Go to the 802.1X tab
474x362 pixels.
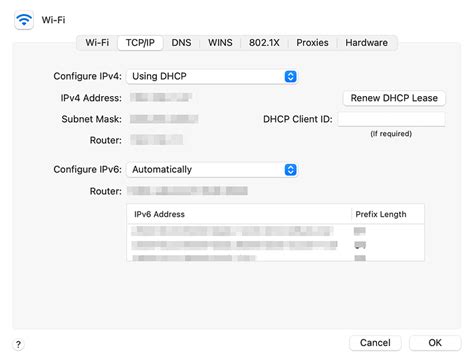click(264, 43)
